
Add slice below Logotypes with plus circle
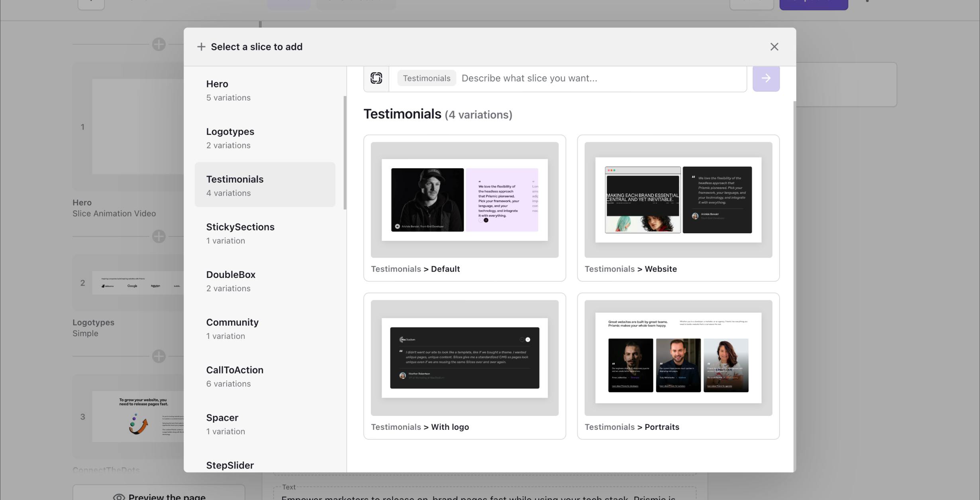coord(159,356)
